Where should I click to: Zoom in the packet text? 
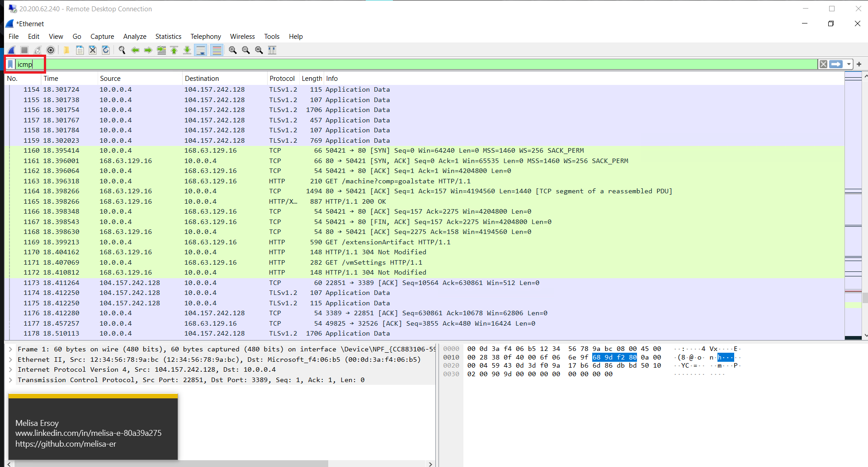point(233,50)
